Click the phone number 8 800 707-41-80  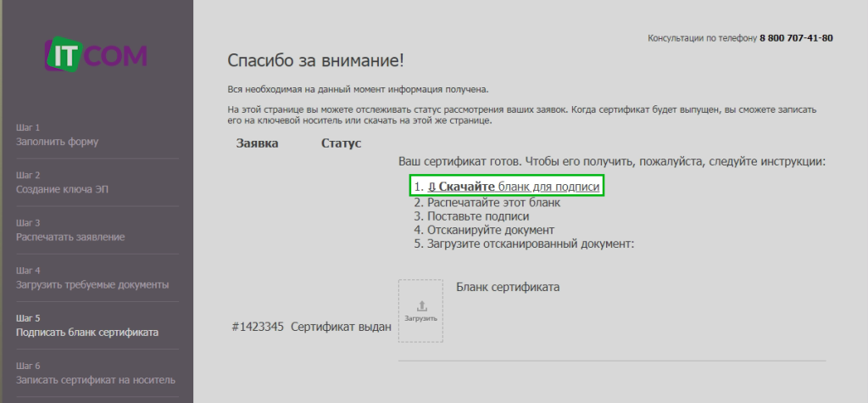796,39
